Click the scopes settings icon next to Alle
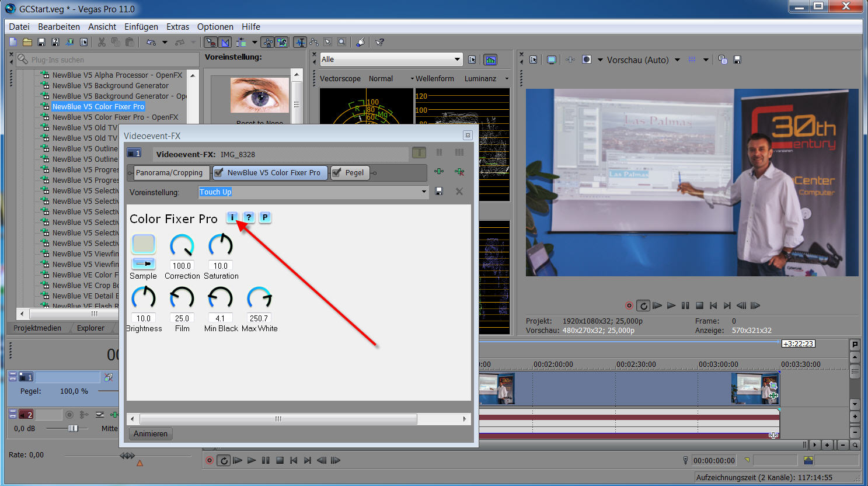The width and height of the screenshot is (868, 486). coord(472,60)
